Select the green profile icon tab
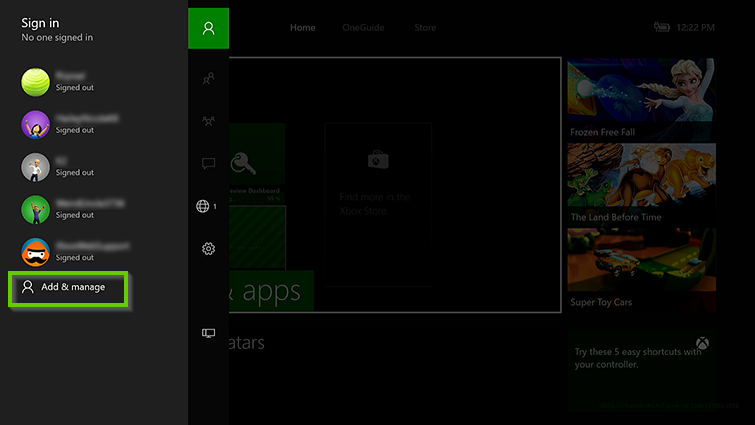 click(x=208, y=28)
